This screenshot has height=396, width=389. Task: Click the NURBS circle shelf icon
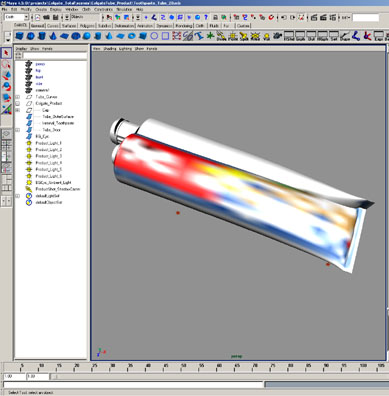coord(154,36)
